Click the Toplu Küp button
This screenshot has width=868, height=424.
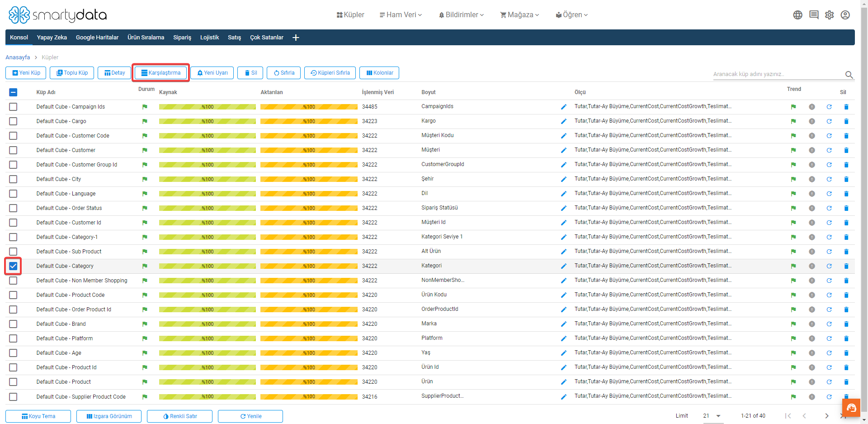(x=72, y=73)
